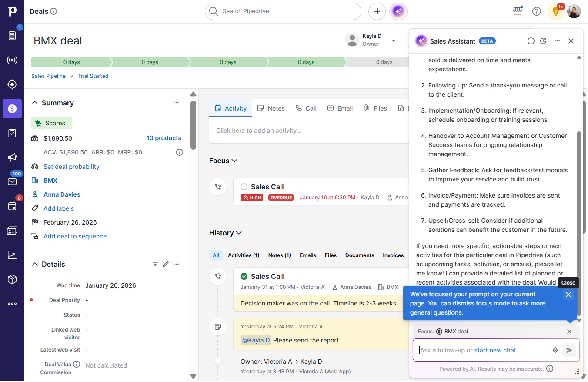Open the Deals dollar sidebar icon

12,109
